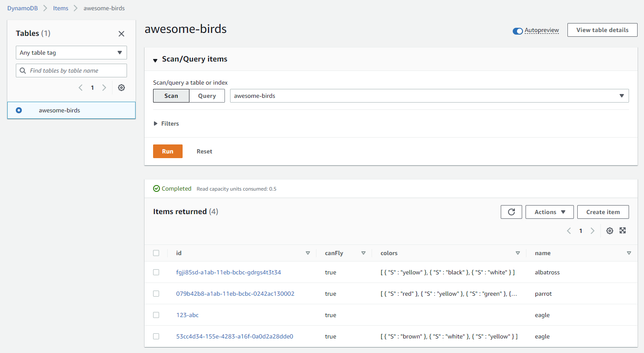Image resolution: width=644 pixels, height=353 pixels.
Task: Check the albatross row checkbox
Action: [x=156, y=272]
